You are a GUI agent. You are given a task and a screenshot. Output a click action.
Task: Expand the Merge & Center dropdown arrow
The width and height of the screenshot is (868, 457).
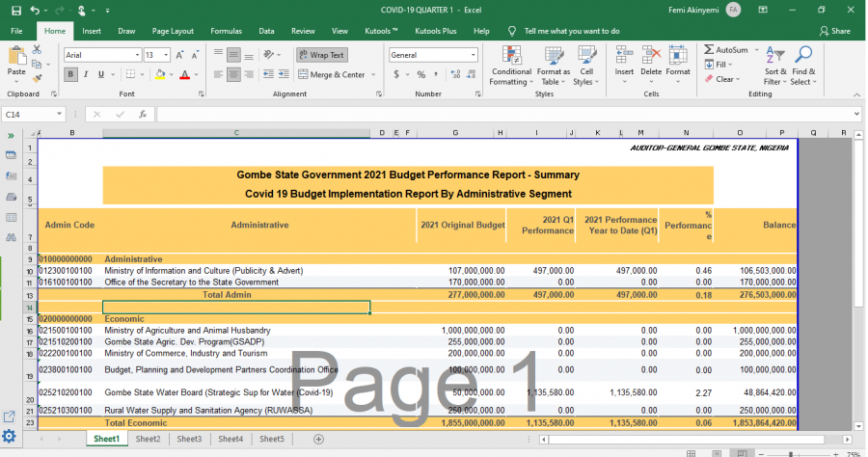(x=373, y=74)
